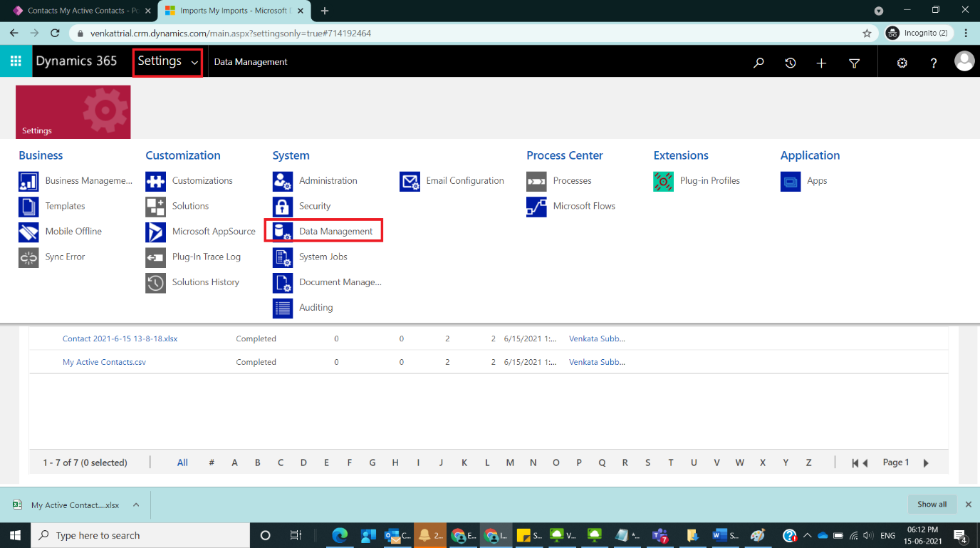The image size is (980, 548).
Task: Open Sync Error
Action: coord(63,257)
